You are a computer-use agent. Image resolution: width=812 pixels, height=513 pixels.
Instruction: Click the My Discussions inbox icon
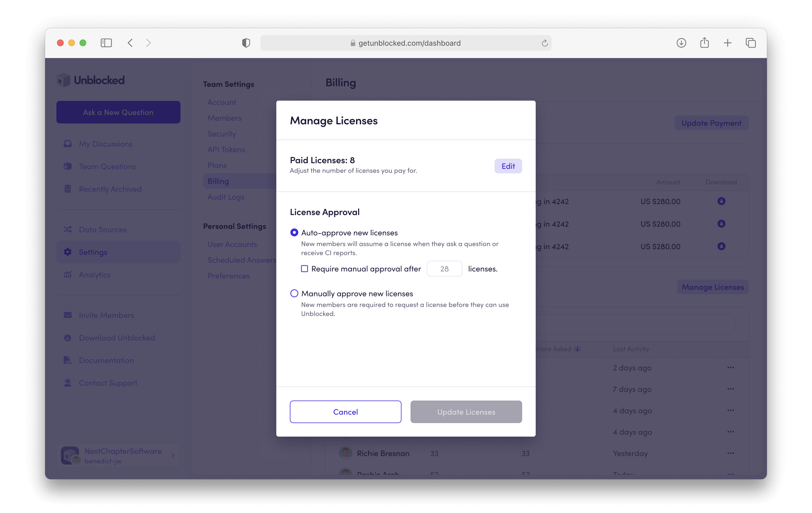[x=67, y=144]
